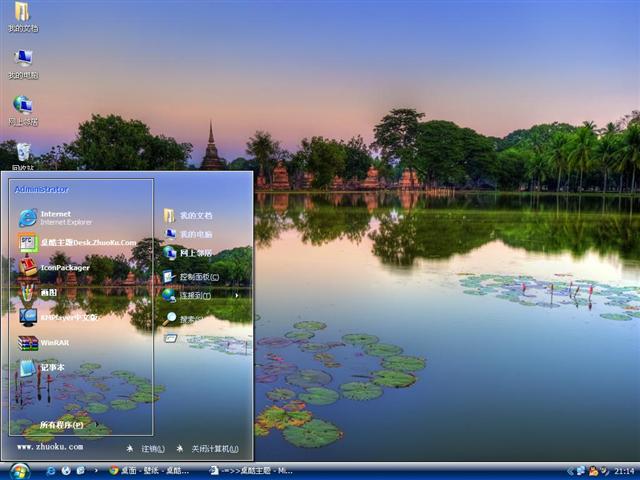640x480 pixels.
Task: Open Internet Explorer from the Start menu
Action: pos(60,217)
